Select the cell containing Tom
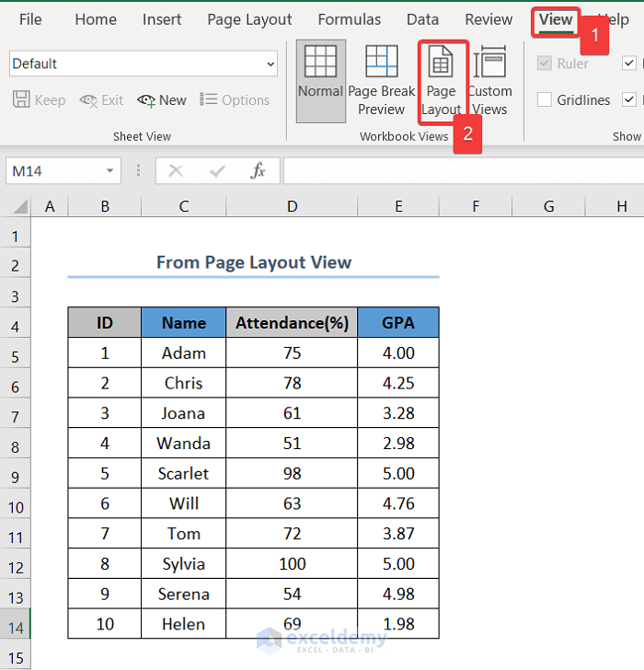The width and height of the screenshot is (644, 670). coord(184,533)
